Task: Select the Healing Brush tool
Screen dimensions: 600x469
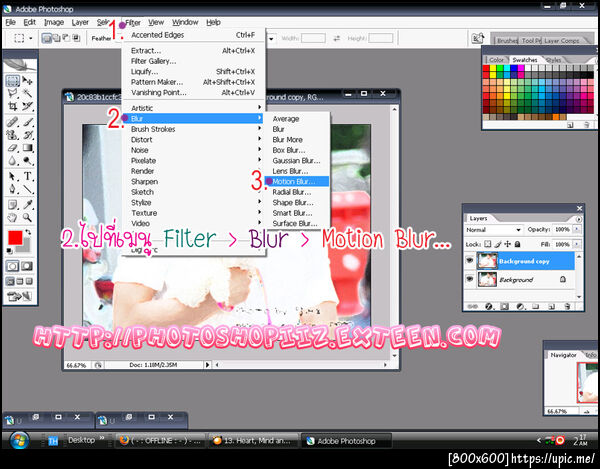Action: tap(12, 122)
